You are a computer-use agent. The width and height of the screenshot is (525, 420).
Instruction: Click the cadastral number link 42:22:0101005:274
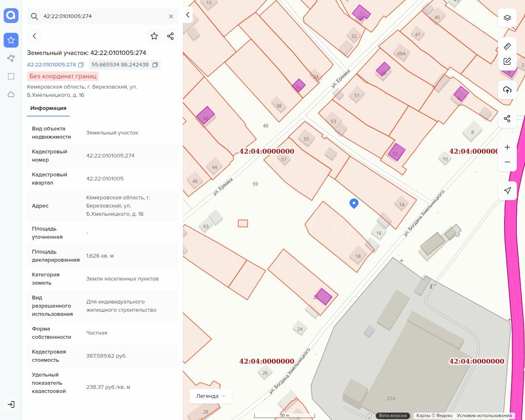pyautogui.click(x=51, y=65)
